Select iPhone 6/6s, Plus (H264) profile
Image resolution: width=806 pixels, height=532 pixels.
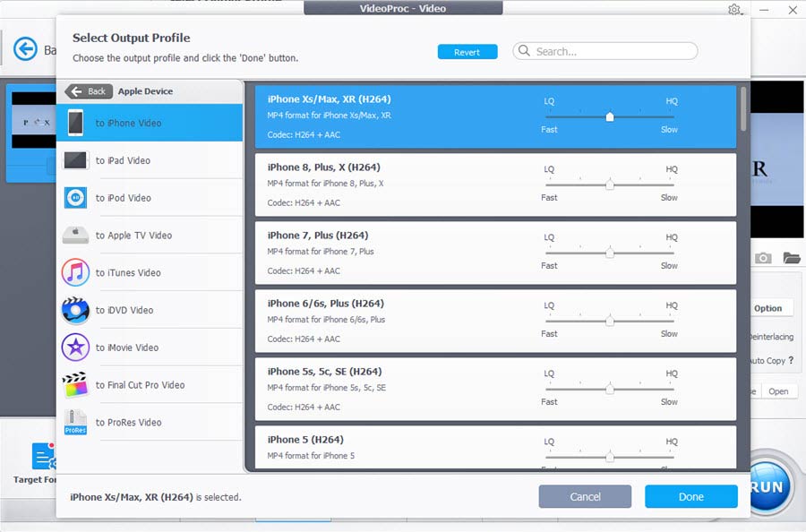495,321
